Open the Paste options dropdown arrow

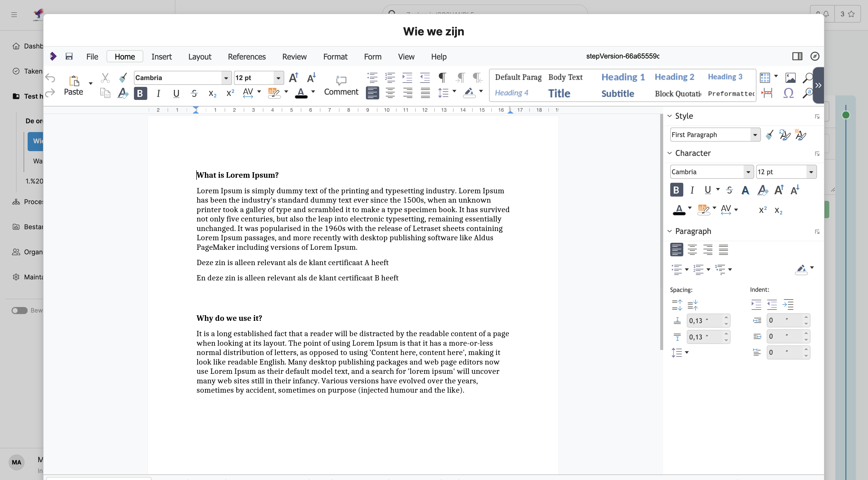tap(91, 83)
